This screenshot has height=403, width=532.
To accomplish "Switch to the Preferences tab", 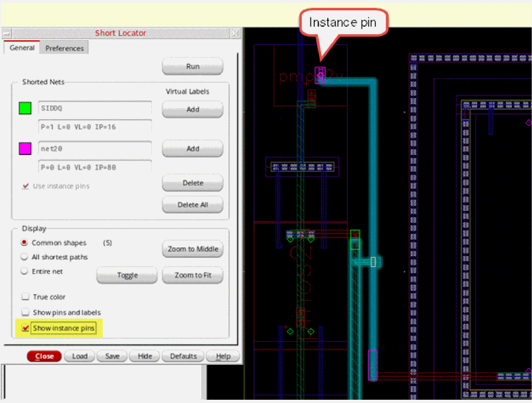I will [64, 48].
